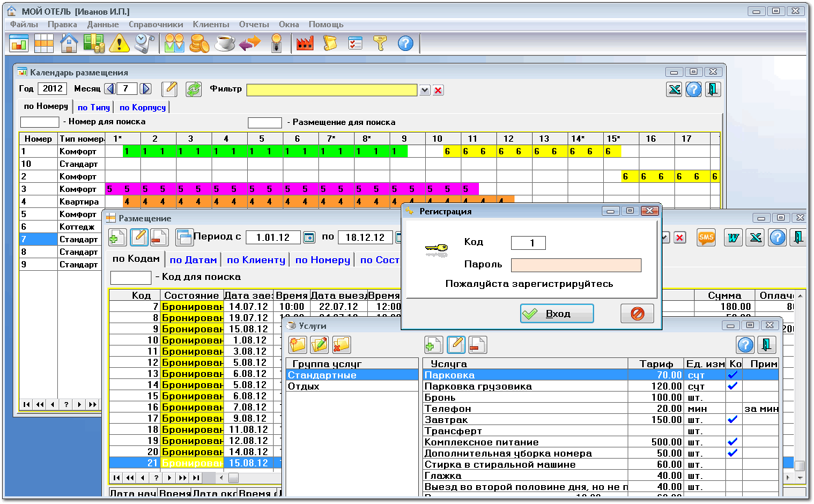This screenshot has width=814, height=504.
Task: Toggle the checkmark for Завтрак service
Action: coord(733,420)
